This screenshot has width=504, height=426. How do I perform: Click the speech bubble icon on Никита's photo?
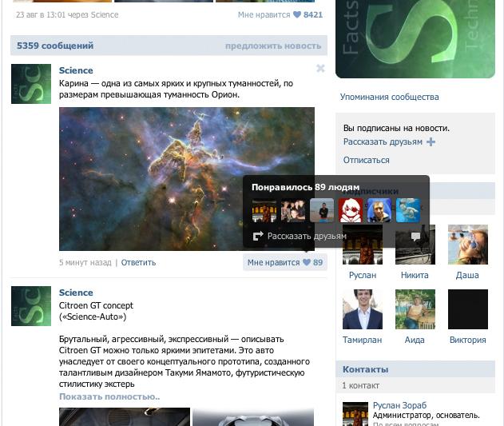[415, 237]
